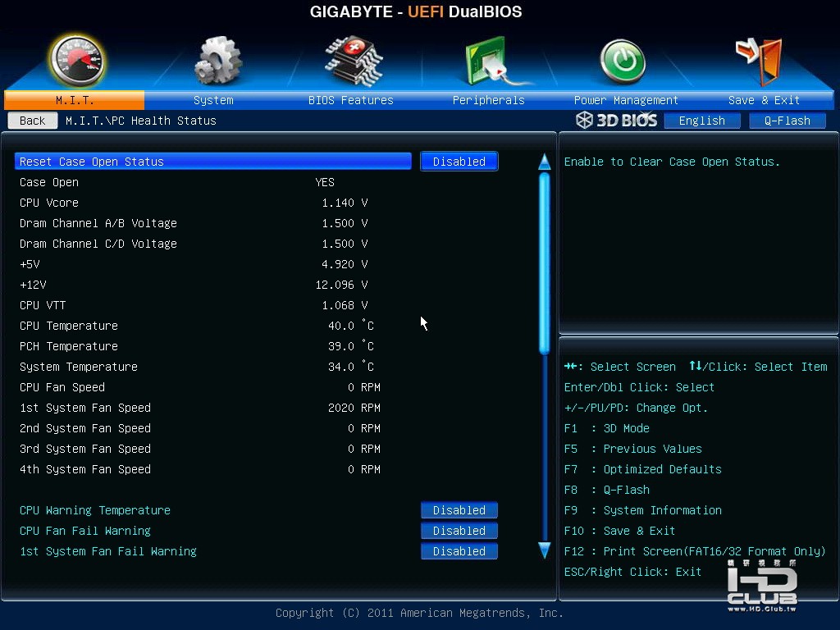840x630 pixels.
Task: Click the CPU Fan Speed 0 RPM value
Action: [x=363, y=387]
